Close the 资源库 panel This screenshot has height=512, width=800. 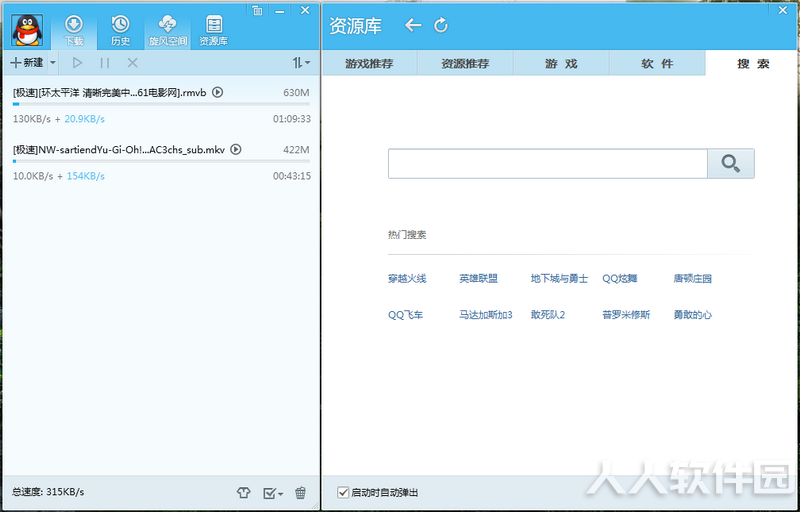coord(783,10)
